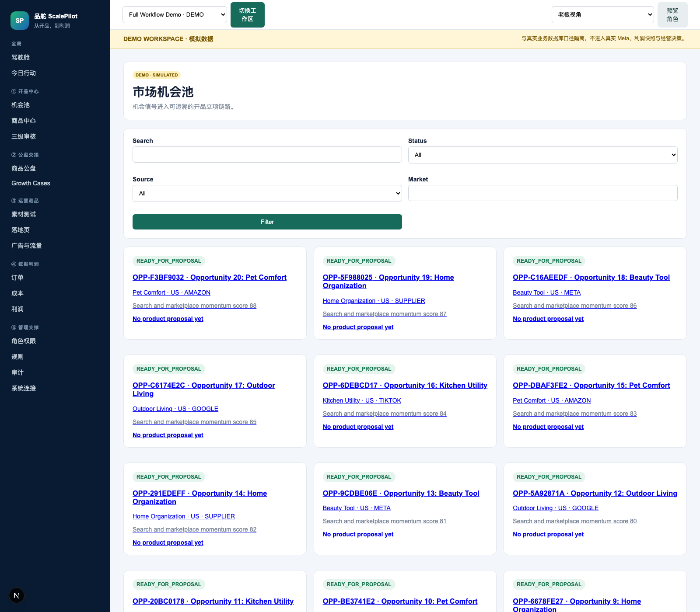Open OPP-5A92871A Opportunity 12 Outdoor Living
The width and height of the screenshot is (700, 612).
tap(595, 493)
